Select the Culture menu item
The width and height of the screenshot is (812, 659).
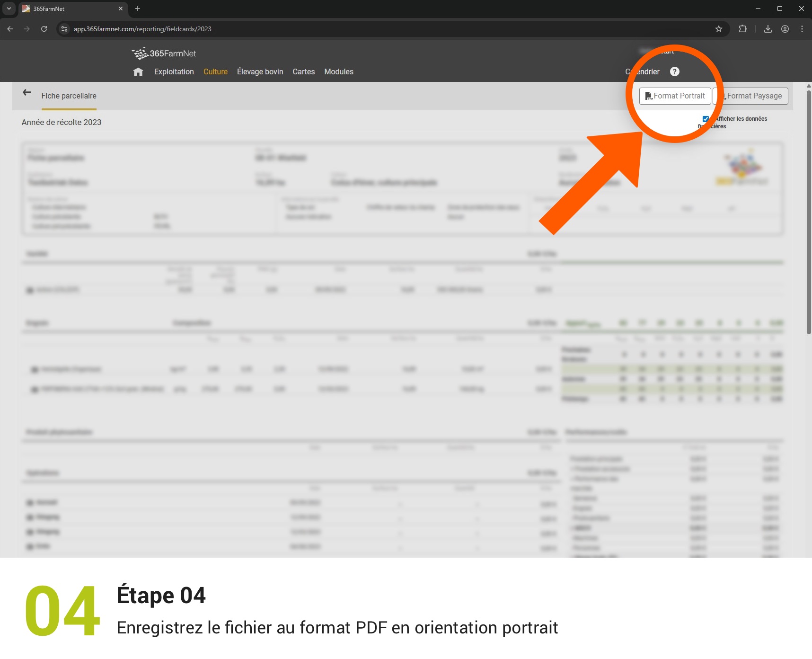(x=215, y=72)
